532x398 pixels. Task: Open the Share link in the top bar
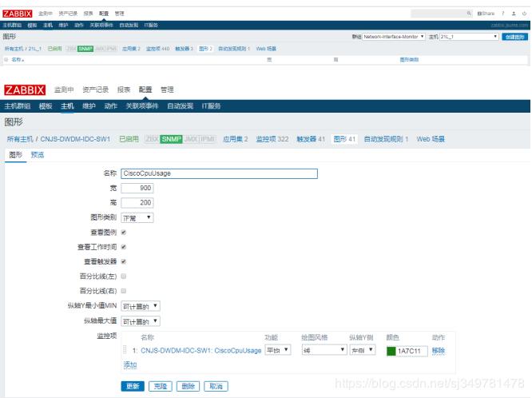point(486,14)
